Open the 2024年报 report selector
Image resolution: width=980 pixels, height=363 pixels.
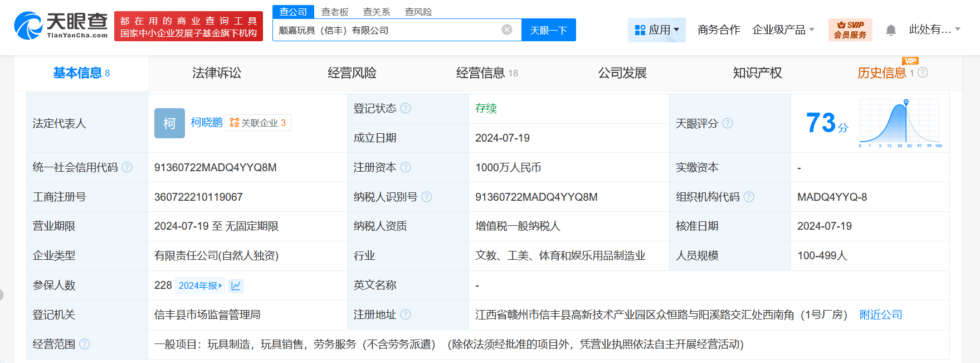200,285
